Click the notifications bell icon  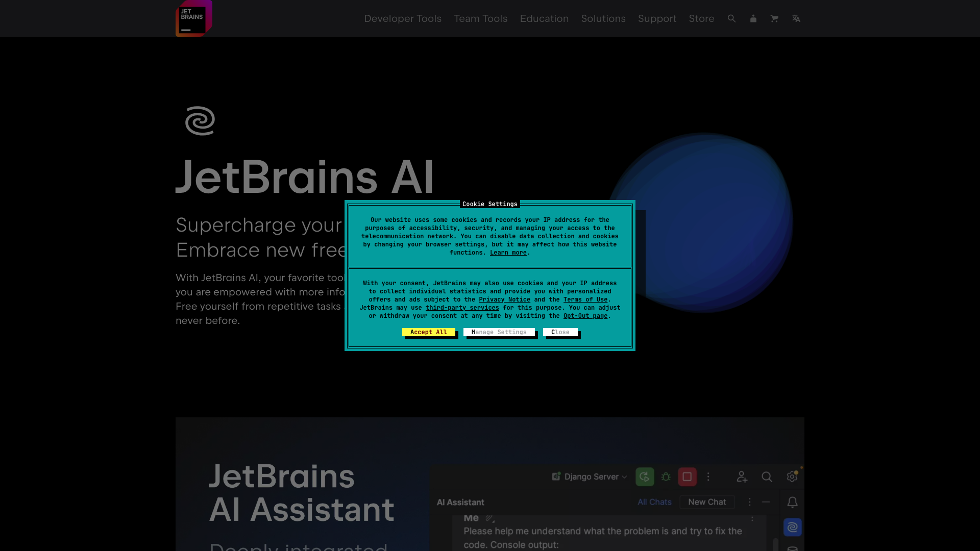click(x=792, y=503)
